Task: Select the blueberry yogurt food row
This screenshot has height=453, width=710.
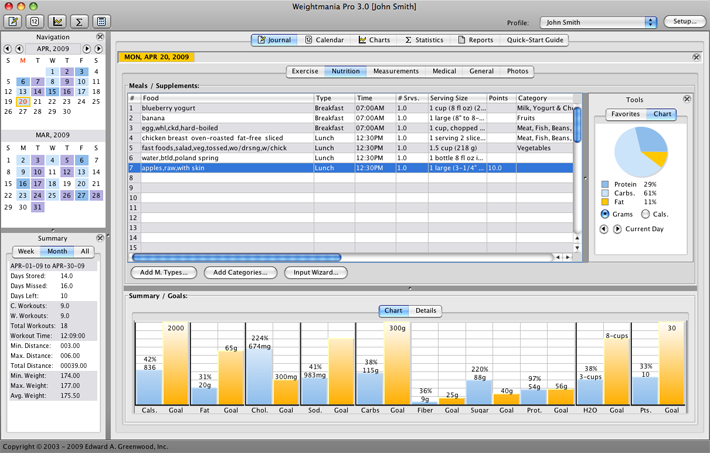Action: (x=351, y=108)
